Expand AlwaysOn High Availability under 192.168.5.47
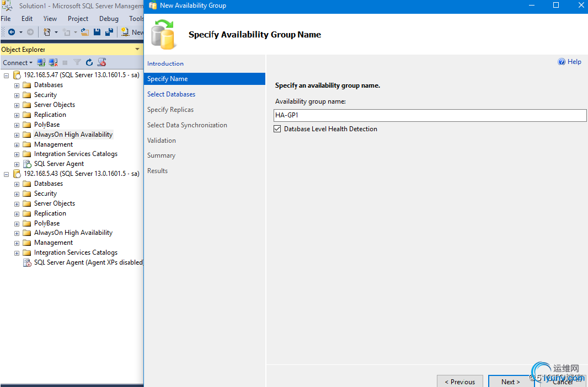The width and height of the screenshot is (588, 387). point(17,135)
